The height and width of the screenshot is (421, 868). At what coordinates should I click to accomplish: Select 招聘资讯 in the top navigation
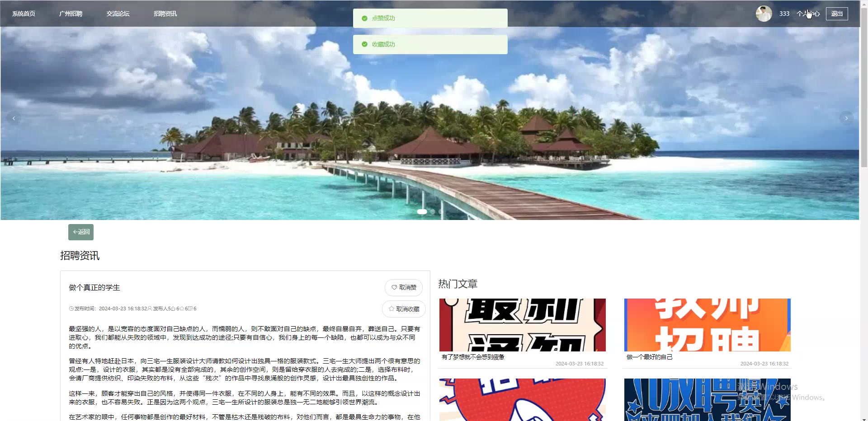(x=165, y=14)
